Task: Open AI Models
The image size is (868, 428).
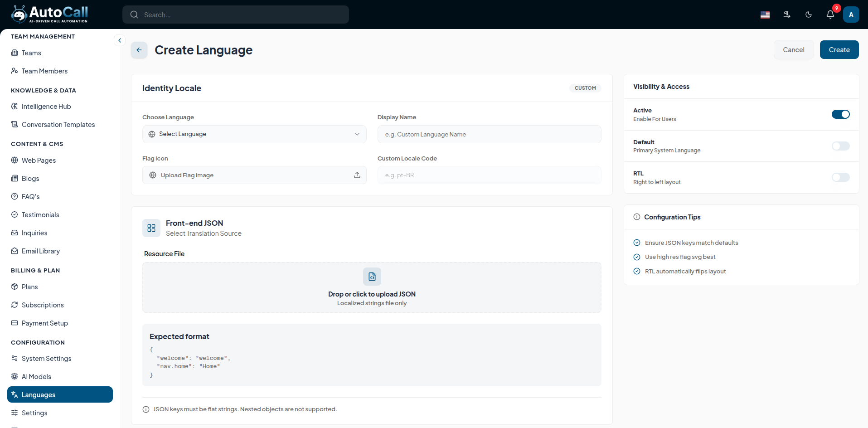Action: [60, 377]
